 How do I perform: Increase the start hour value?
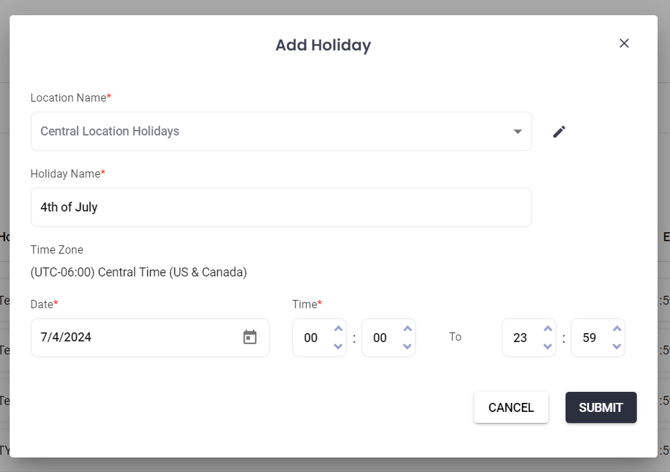(338, 329)
